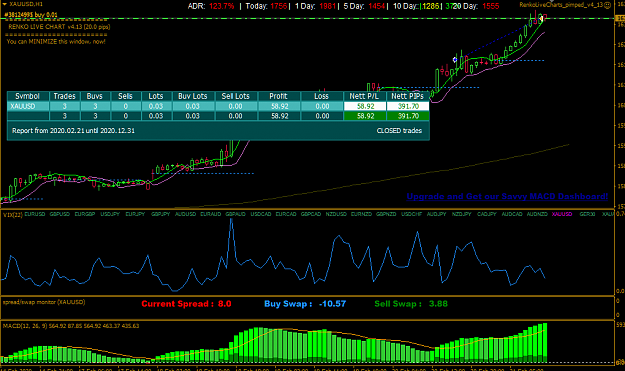This screenshot has height=371, width=625.
Task: Click the 'Symbol' column header
Action: (x=28, y=96)
